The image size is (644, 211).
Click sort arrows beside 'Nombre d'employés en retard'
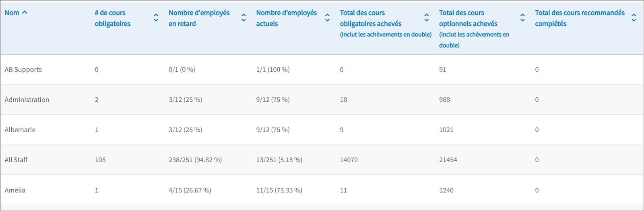(x=244, y=18)
